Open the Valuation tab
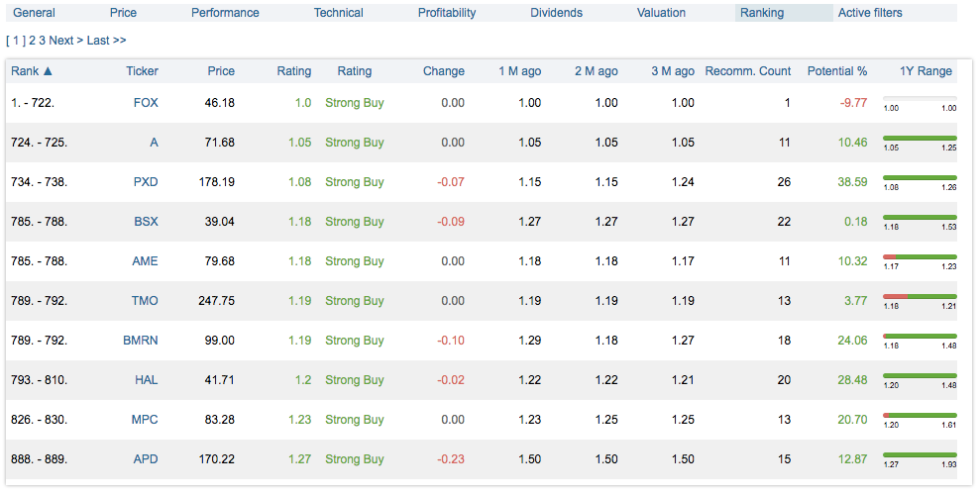 (x=661, y=13)
